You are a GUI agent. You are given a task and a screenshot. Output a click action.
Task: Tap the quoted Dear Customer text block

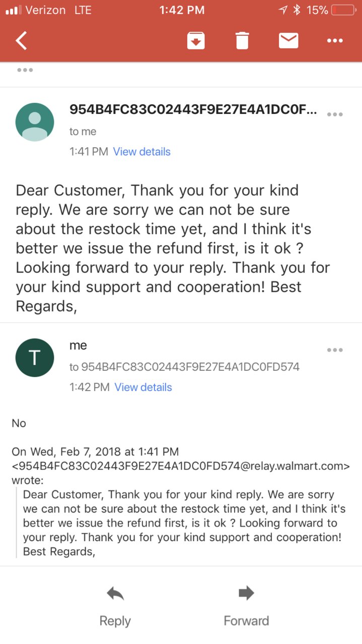coord(182,523)
